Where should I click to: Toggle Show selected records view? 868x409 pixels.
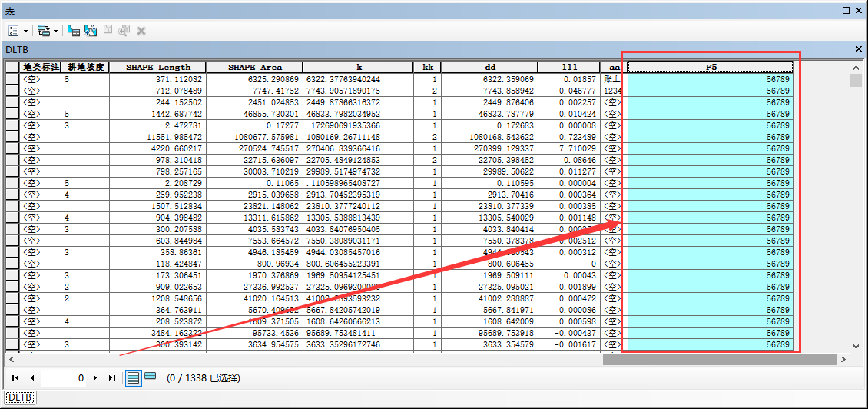pos(150,376)
